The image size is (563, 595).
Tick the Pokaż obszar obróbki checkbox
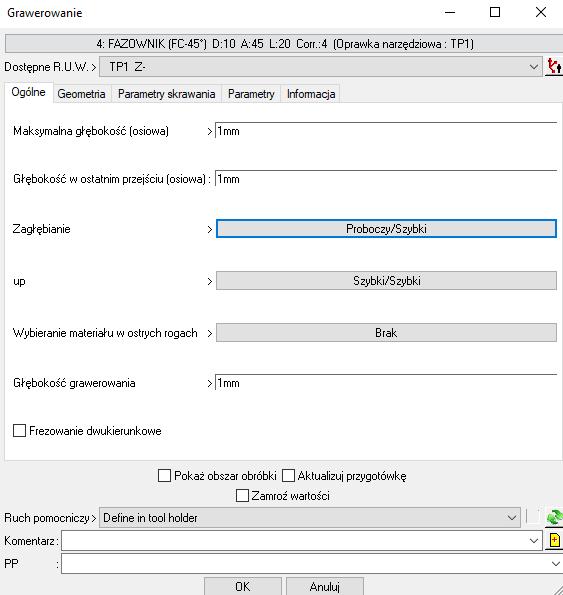click(164, 475)
